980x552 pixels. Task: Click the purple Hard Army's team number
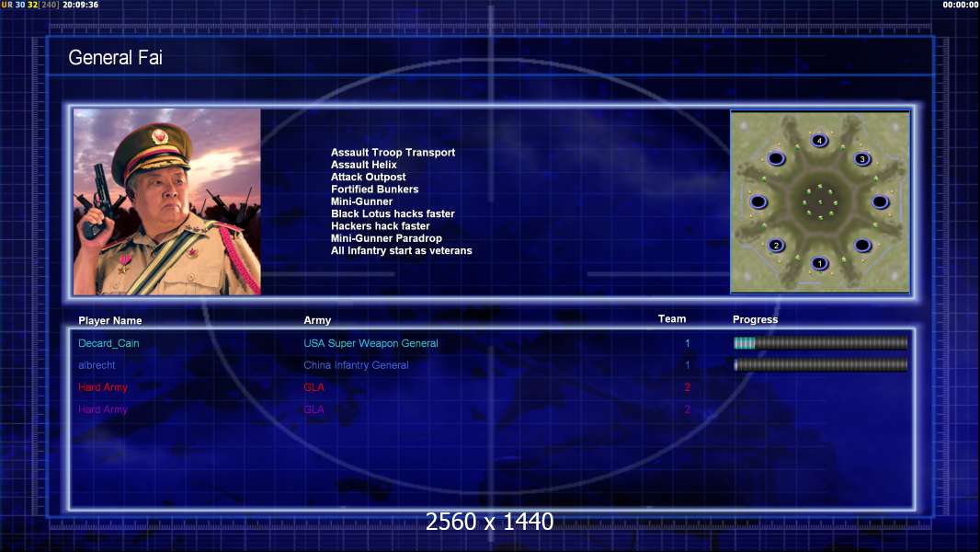tap(688, 409)
